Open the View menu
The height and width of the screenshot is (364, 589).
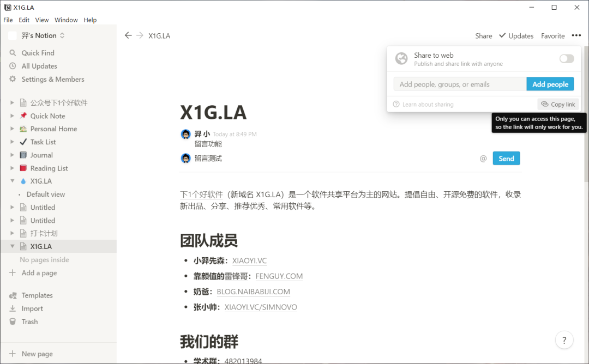point(41,20)
